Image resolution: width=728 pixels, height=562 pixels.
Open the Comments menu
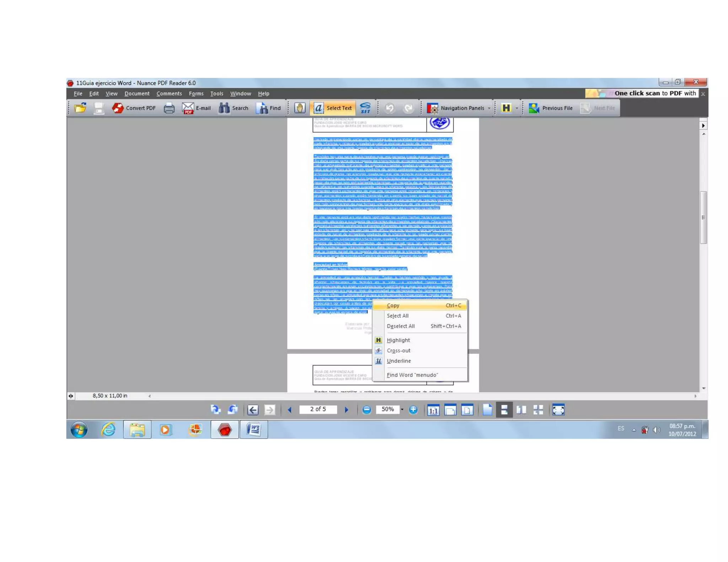point(169,93)
